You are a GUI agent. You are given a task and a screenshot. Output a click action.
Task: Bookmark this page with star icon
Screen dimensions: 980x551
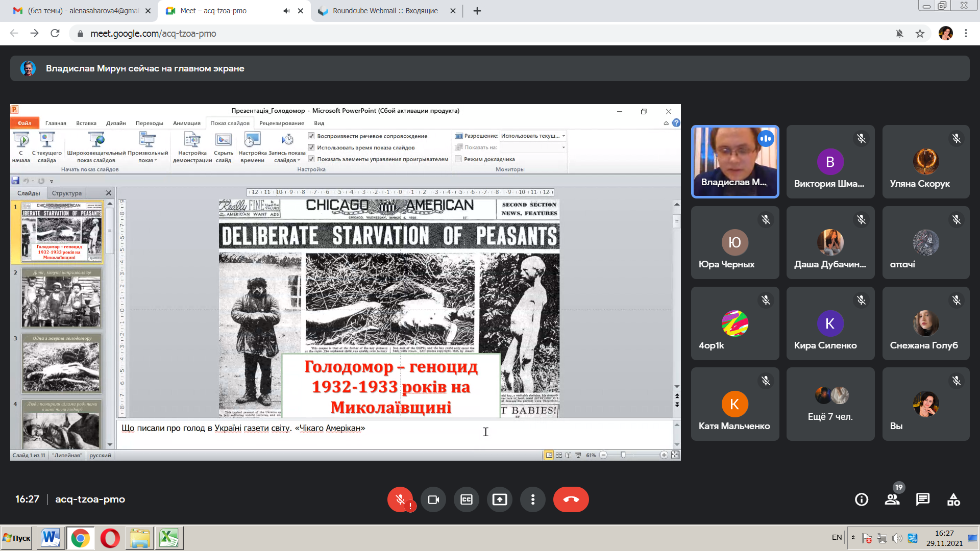click(920, 34)
